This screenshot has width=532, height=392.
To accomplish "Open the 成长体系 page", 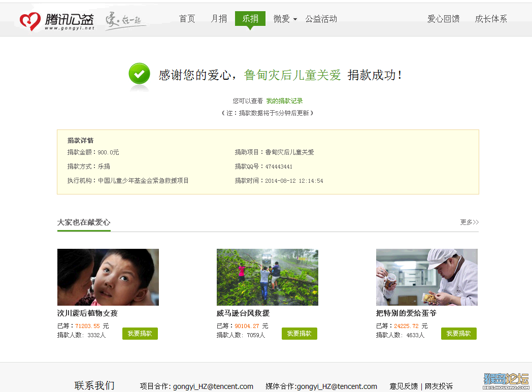I will coord(491,19).
